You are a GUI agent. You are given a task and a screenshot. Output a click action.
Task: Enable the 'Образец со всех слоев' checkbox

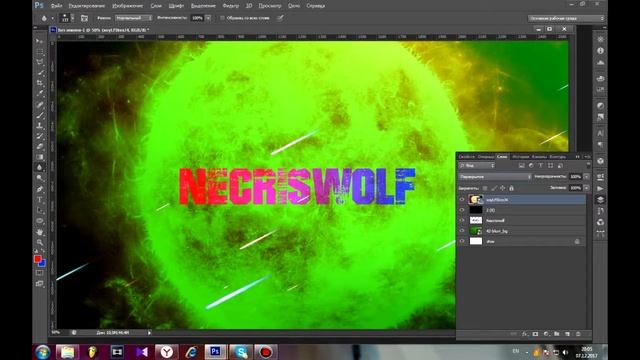pyautogui.click(x=222, y=18)
